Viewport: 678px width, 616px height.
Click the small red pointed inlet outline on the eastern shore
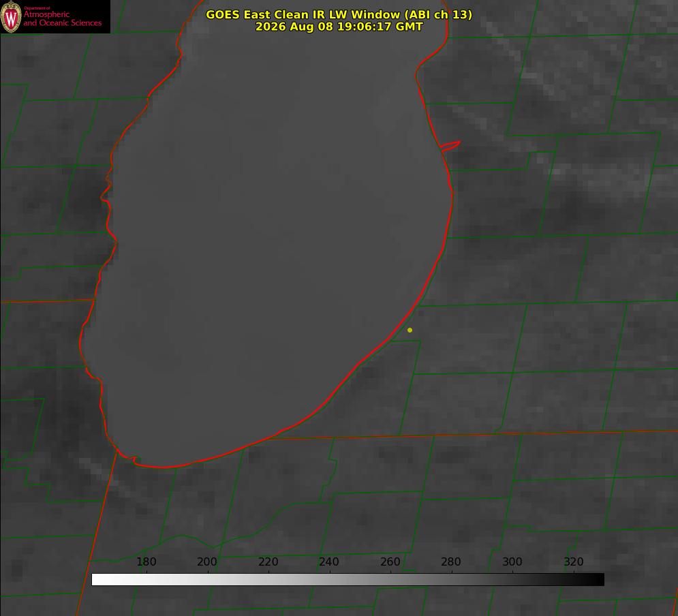[450, 145]
